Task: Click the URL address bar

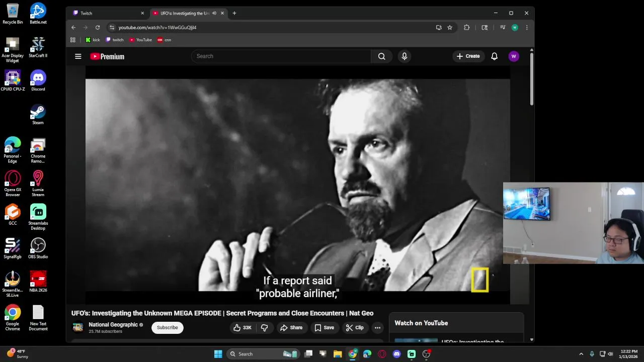Action: point(272,28)
